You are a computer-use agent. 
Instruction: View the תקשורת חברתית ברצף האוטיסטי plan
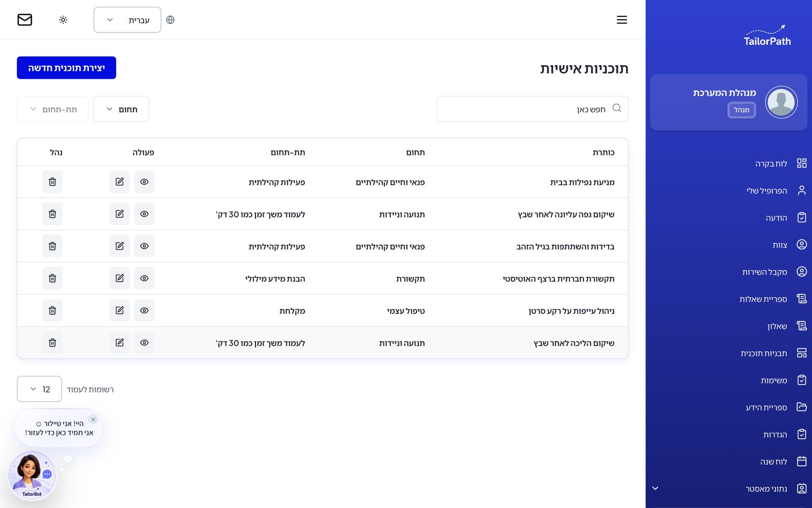click(x=144, y=278)
